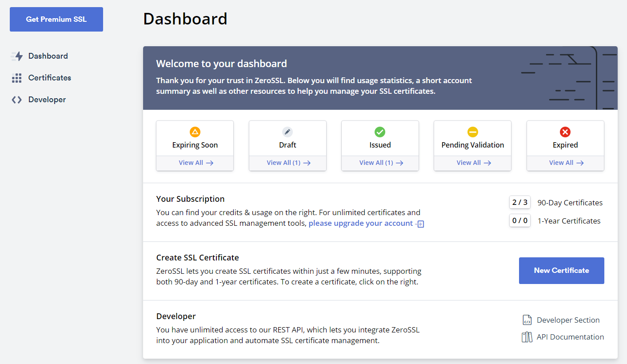Click the green Issued checkmark icon

380,132
